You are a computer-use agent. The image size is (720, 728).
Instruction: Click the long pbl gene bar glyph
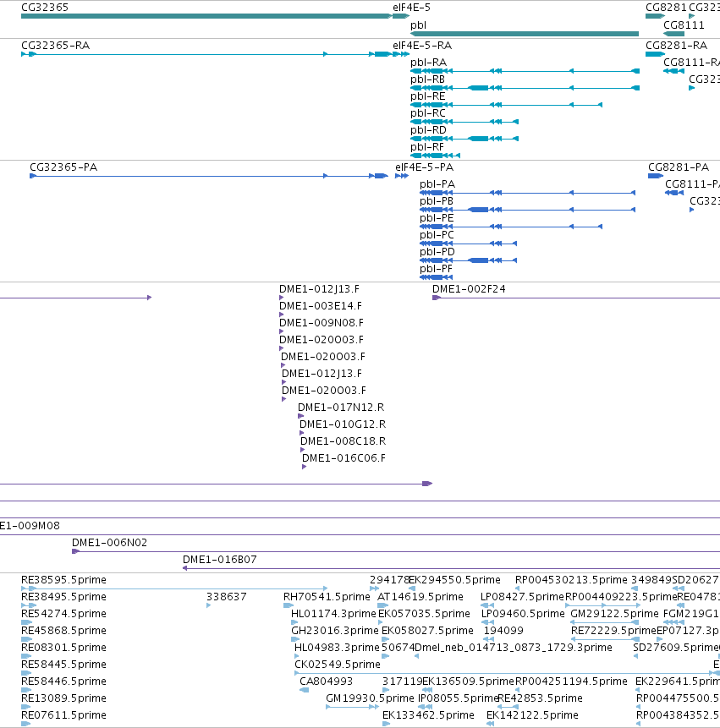point(525,34)
